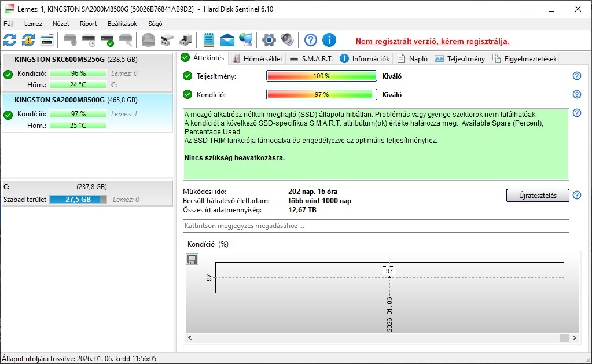
Task: Click the disk icon with clock
Action: pos(89,40)
